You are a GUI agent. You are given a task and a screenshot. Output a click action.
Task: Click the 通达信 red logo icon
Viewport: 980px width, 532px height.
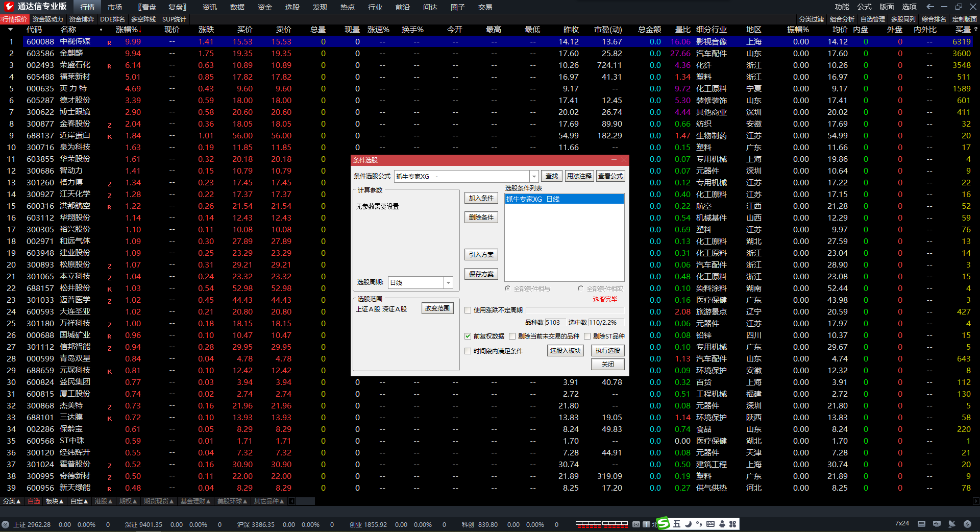(9, 7)
